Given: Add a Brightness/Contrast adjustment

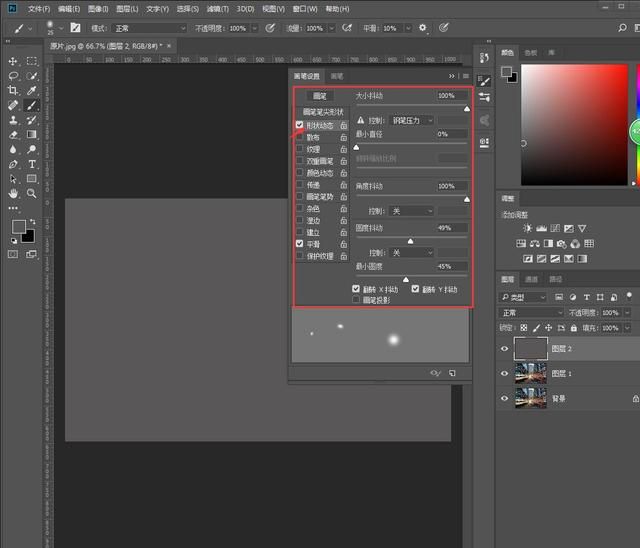Looking at the screenshot, I should (527, 228).
